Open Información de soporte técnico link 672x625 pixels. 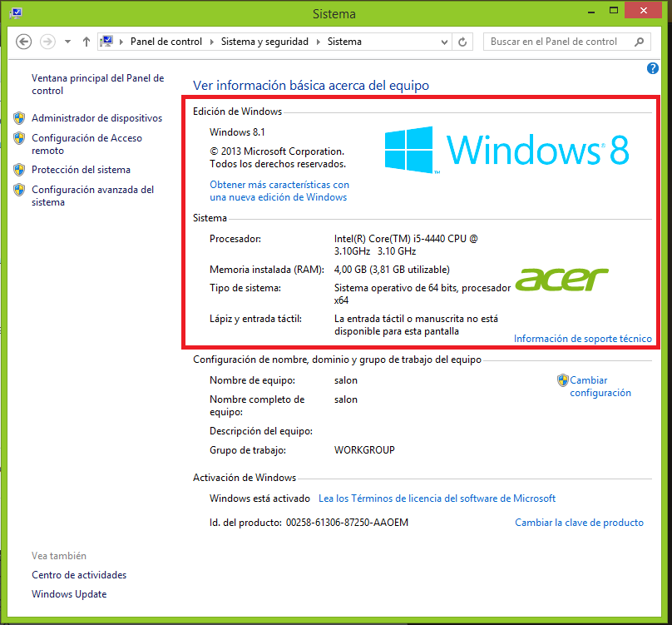pos(582,339)
